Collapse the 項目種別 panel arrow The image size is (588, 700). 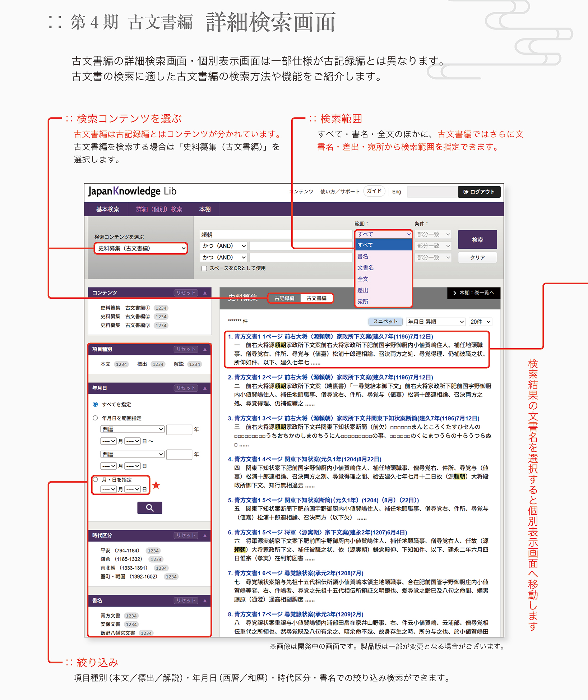(205, 349)
